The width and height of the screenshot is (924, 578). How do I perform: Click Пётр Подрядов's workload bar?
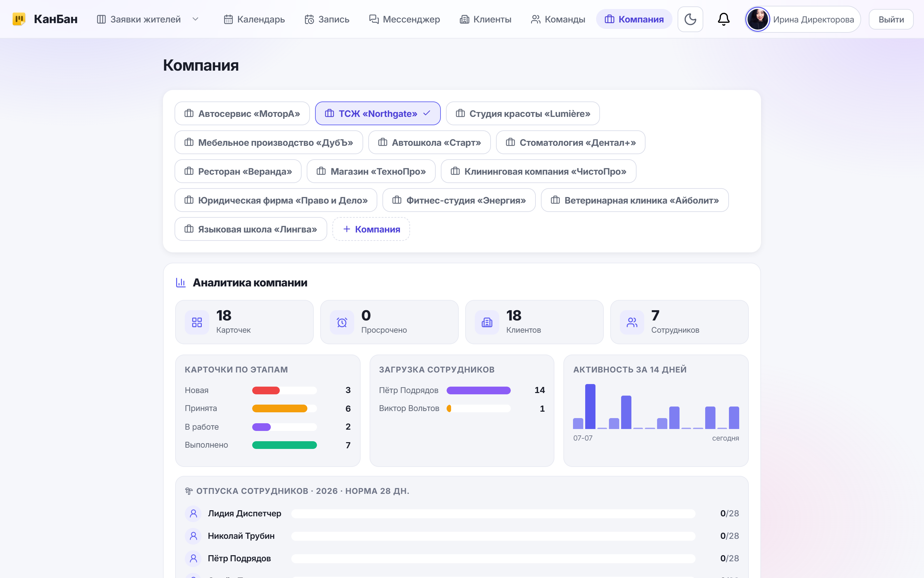click(x=478, y=390)
